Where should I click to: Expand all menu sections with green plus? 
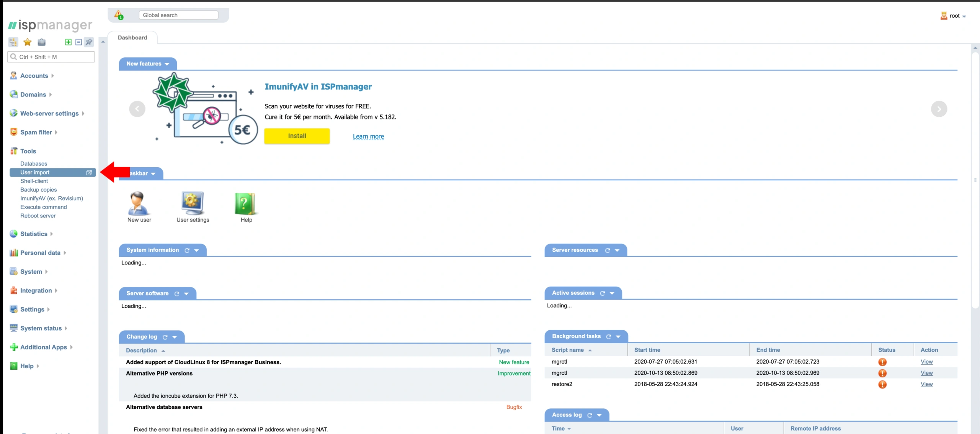68,42
